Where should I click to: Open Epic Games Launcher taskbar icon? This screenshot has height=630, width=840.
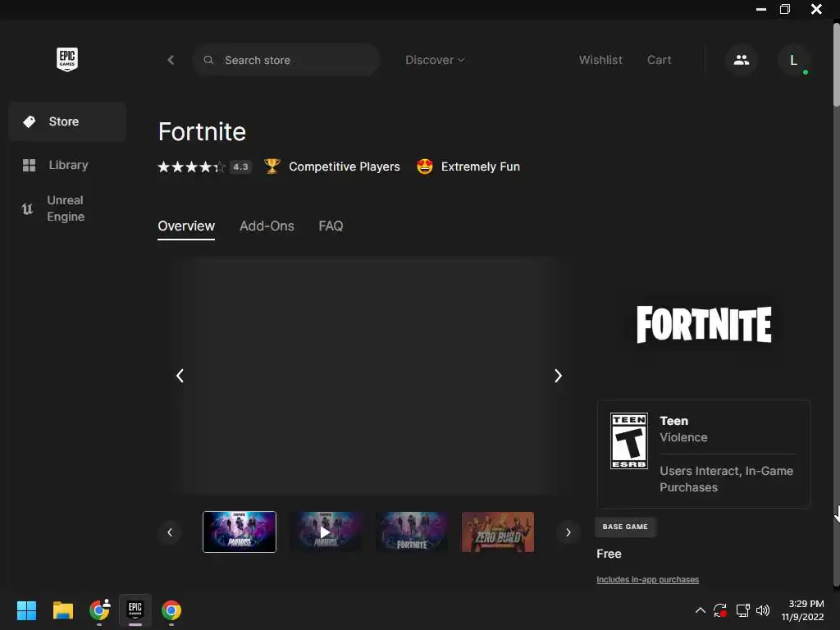coord(135,609)
